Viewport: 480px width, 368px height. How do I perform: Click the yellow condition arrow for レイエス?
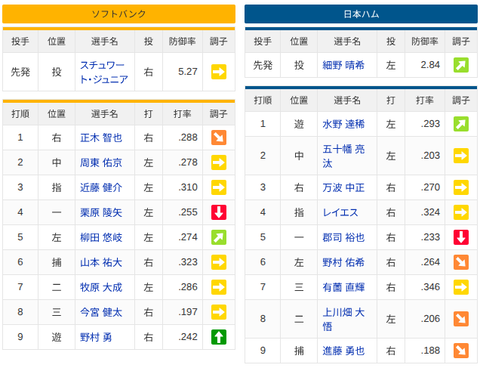[x=461, y=212]
